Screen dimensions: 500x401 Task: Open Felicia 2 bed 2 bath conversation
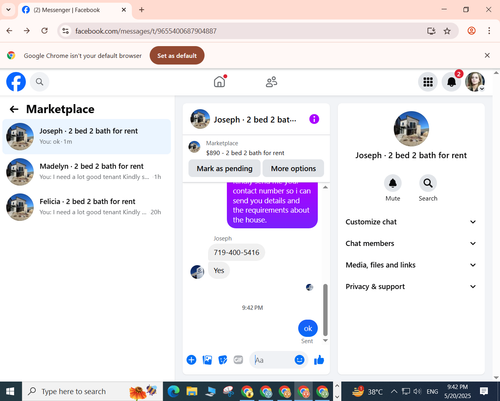click(87, 207)
